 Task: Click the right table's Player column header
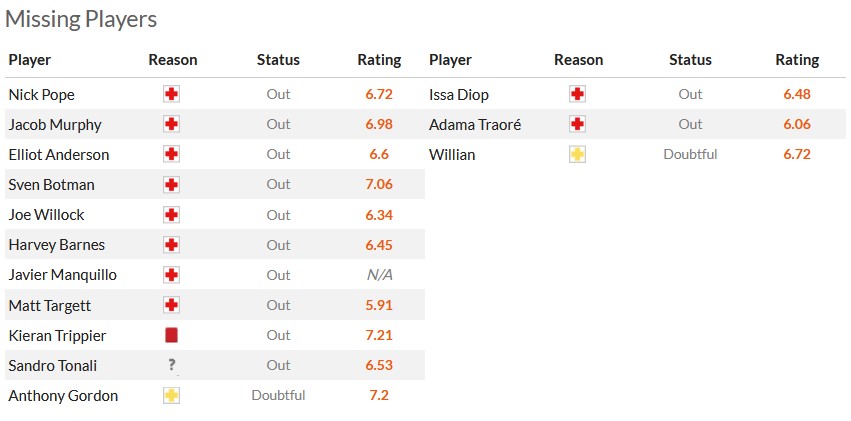click(x=450, y=60)
